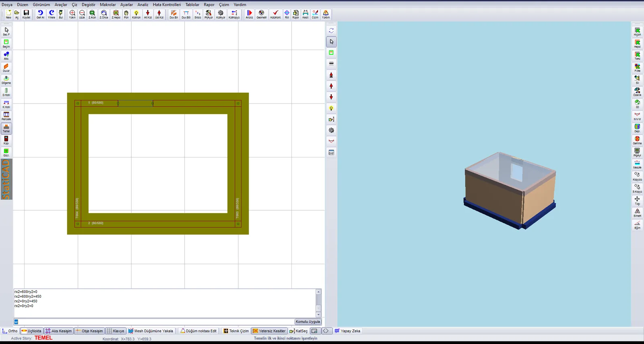Toggle Obje Kesişim snap
644x344 pixels.
click(89, 331)
